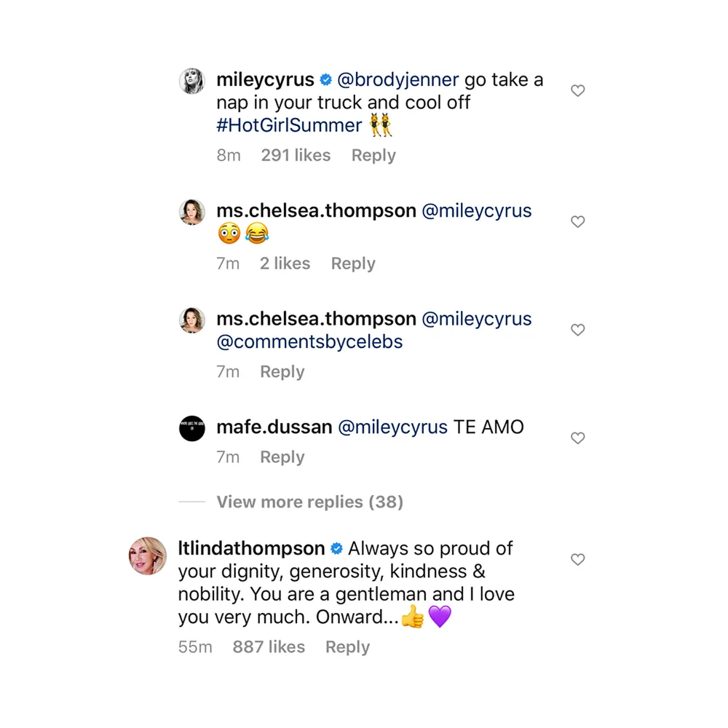The height and width of the screenshot is (728, 728).
Task: Open the @commentsbycelebs mention
Action: [x=310, y=341]
